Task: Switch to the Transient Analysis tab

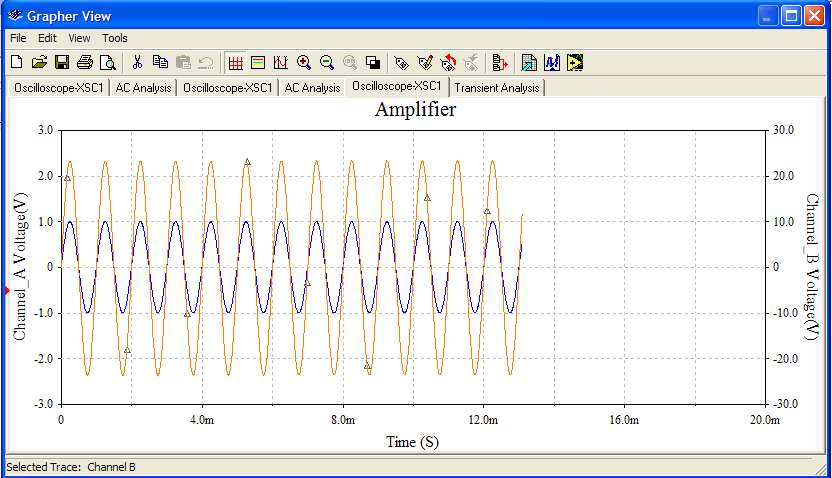Action: tap(497, 88)
